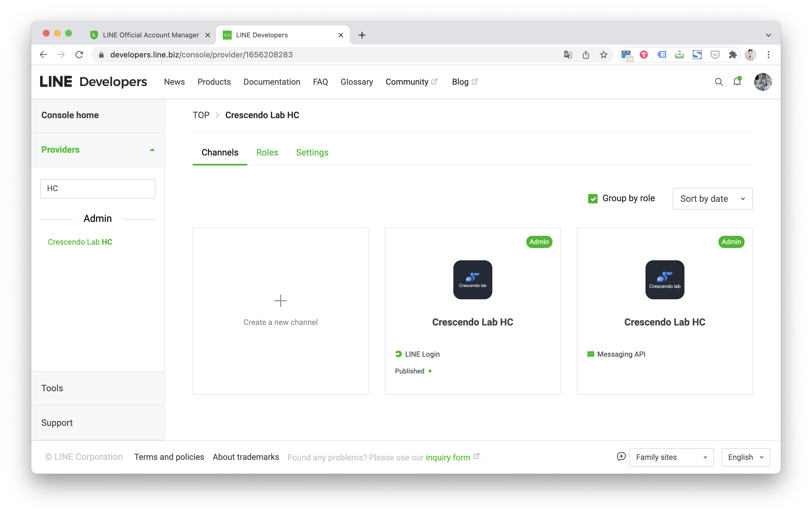812x515 pixels.
Task: Click the search magnifier icon in header
Action: coord(719,82)
